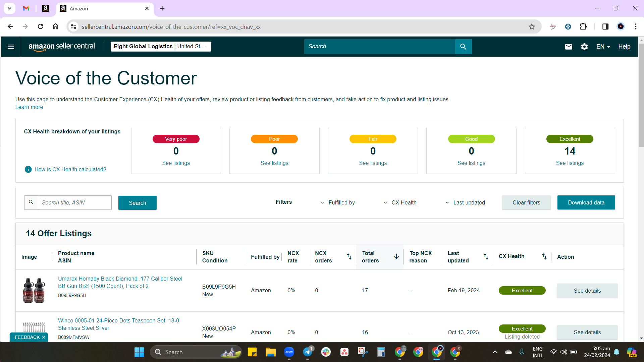Click the Amazon Seller Central logo

62,47
